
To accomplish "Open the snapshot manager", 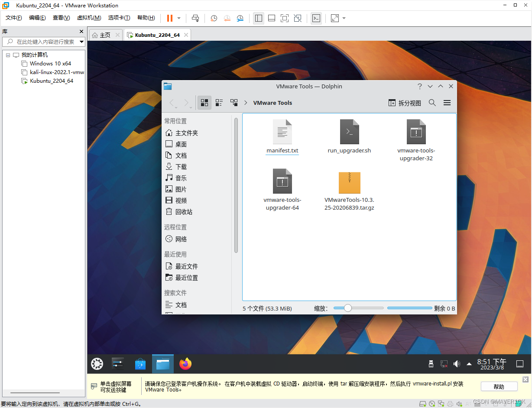I will (240, 18).
